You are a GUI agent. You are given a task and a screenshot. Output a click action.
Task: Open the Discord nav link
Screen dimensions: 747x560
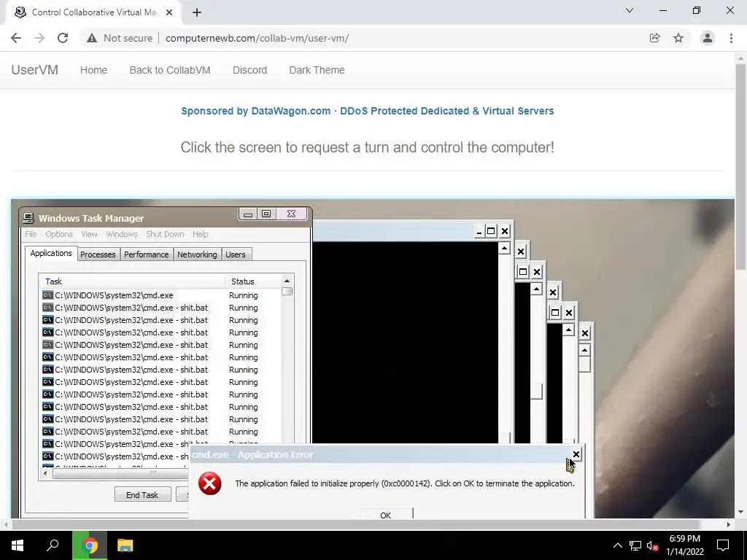(x=249, y=70)
